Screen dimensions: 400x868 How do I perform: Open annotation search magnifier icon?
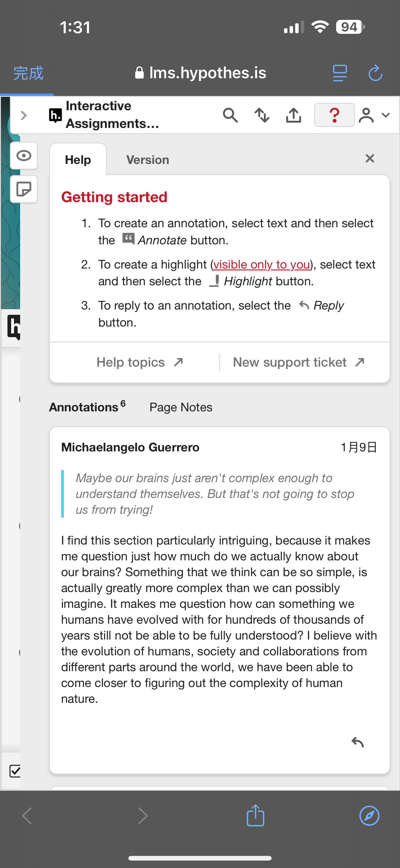[x=230, y=115]
